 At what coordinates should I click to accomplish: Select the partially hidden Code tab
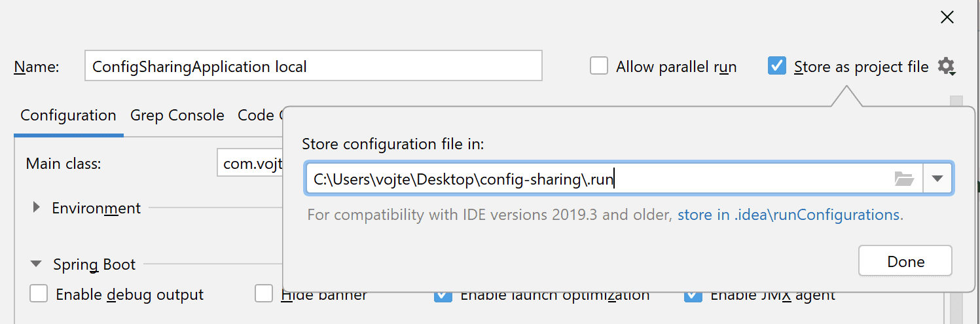point(256,116)
